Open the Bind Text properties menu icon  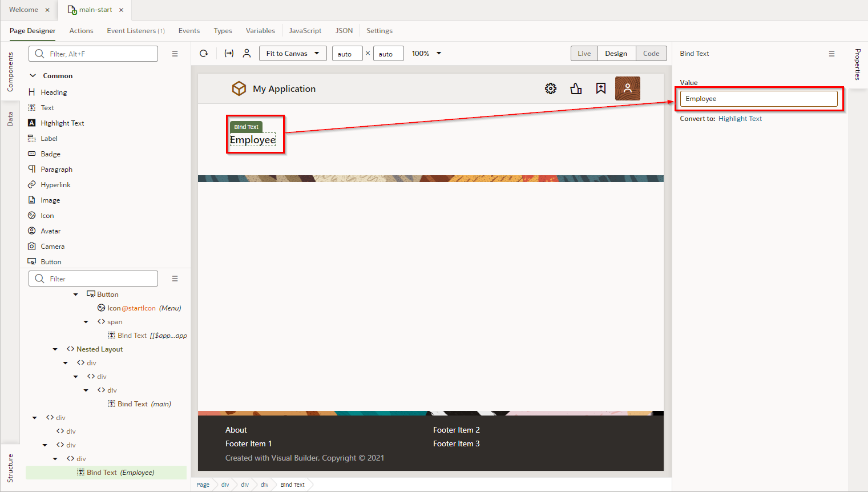point(831,54)
